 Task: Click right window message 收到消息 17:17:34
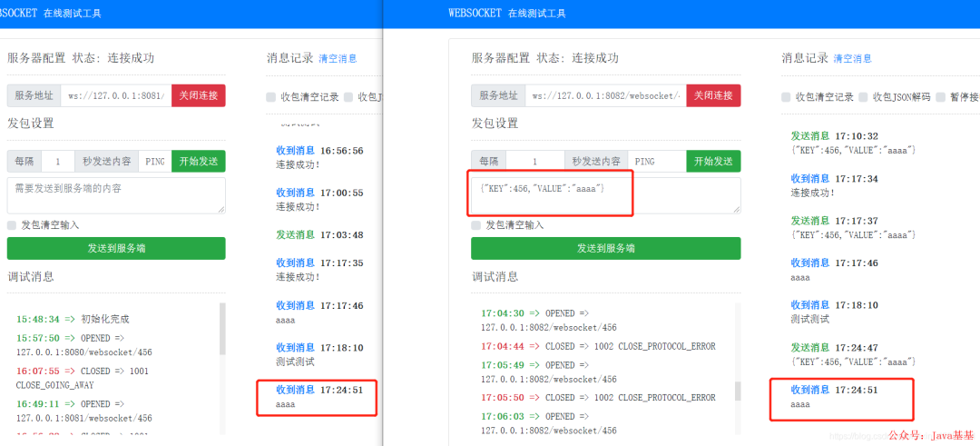(835, 185)
